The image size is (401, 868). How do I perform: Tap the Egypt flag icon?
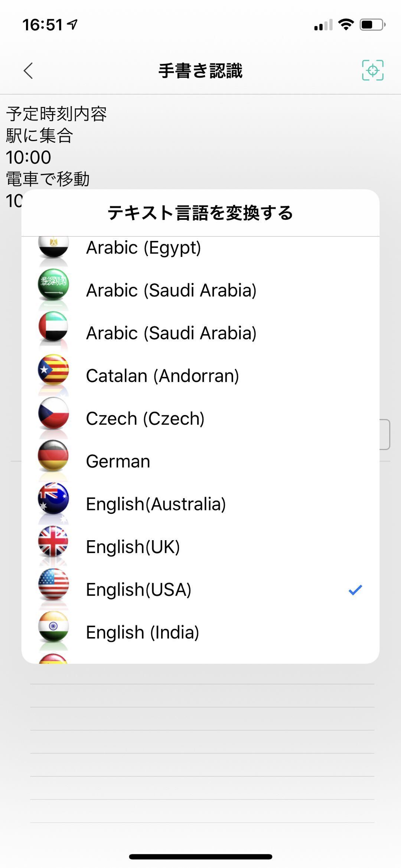click(53, 246)
